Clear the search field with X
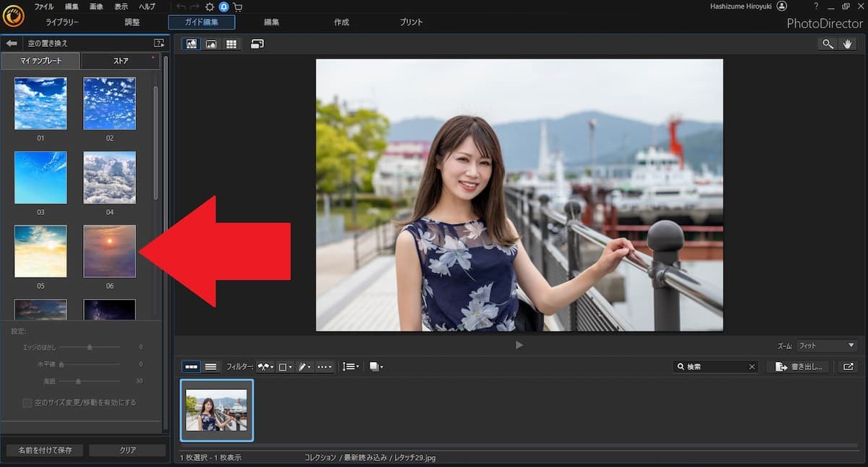The image size is (868, 467). [752, 367]
